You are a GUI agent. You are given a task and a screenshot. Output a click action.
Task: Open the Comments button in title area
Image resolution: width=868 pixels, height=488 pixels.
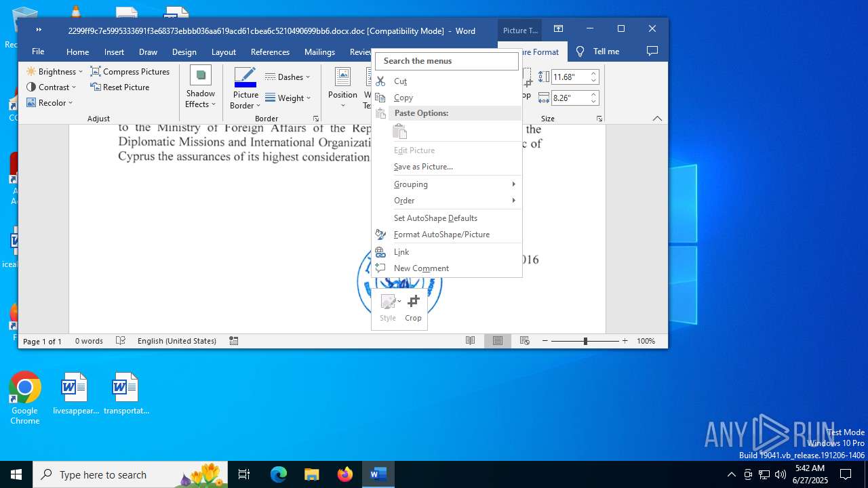[652, 52]
